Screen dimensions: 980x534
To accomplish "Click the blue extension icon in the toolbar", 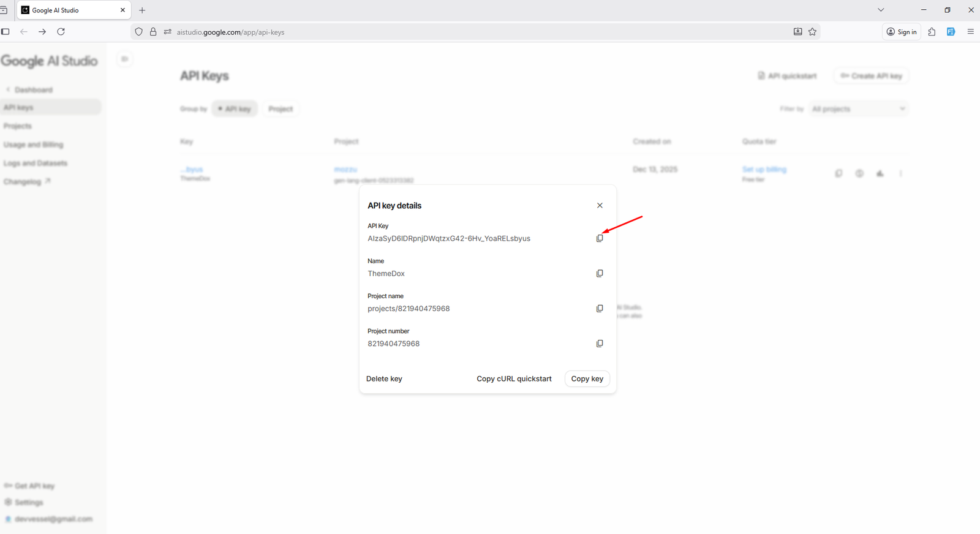I will pos(951,32).
